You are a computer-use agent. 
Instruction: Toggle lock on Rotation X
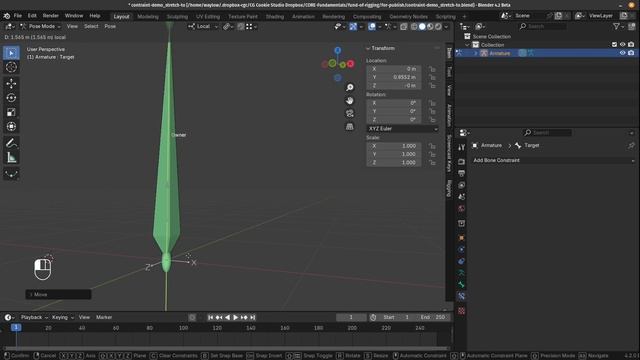(x=432, y=103)
